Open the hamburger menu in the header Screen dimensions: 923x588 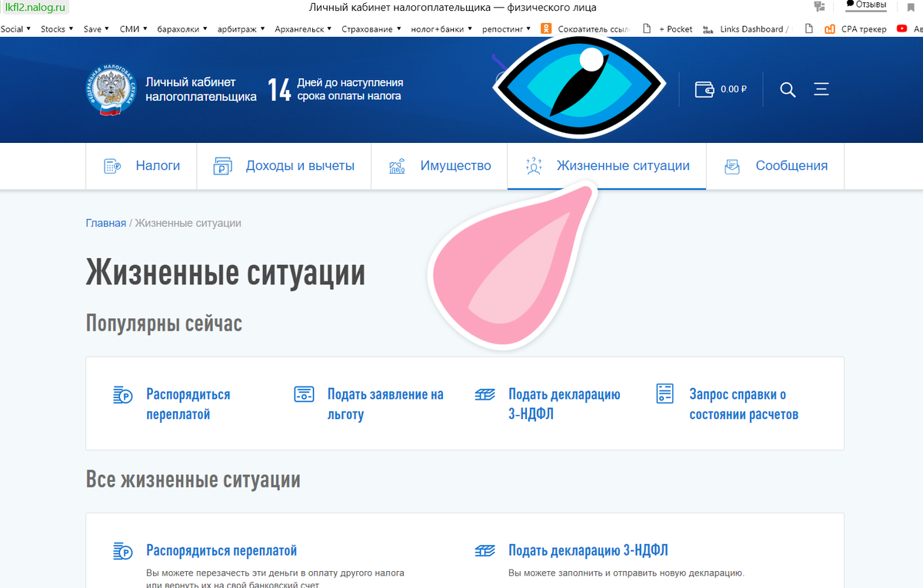(821, 89)
